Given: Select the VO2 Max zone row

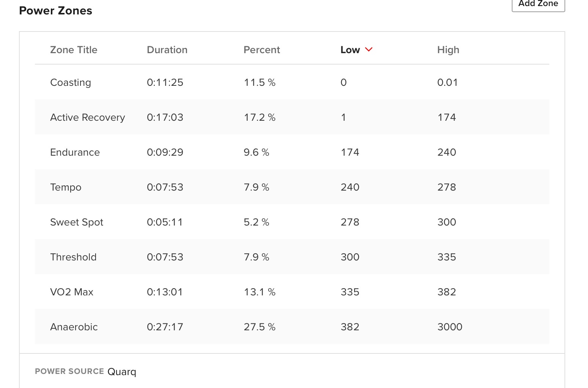Looking at the screenshot, I should [72, 292].
